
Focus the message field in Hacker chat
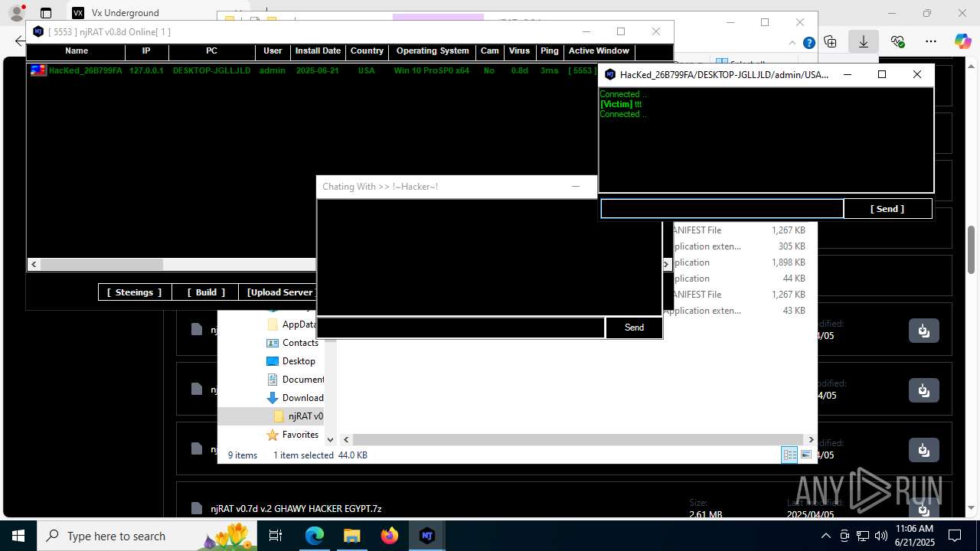tap(461, 328)
